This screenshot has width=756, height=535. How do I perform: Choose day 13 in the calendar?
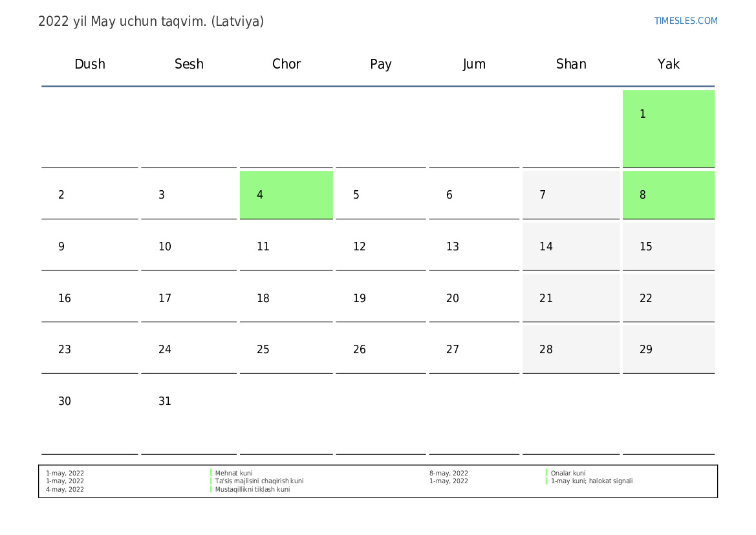click(473, 246)
